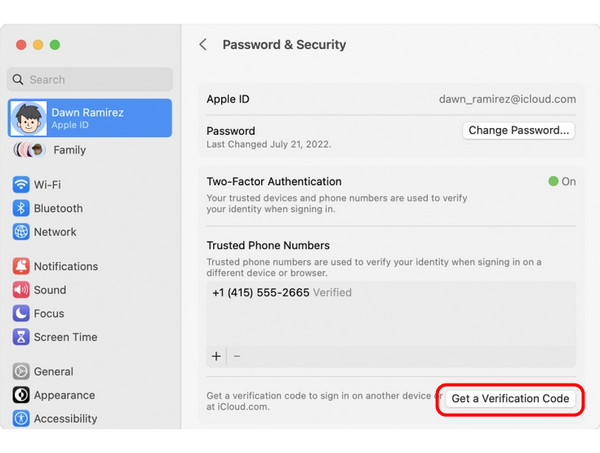
Task: Open Screen Time hourglass icon
Action: (x=21, y=337)
